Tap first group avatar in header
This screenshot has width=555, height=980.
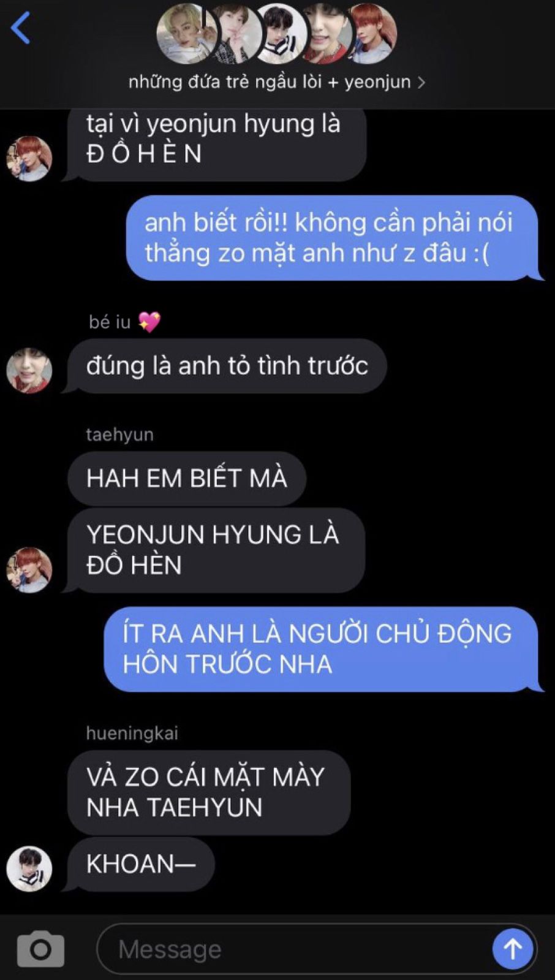[x=186, y=34]
